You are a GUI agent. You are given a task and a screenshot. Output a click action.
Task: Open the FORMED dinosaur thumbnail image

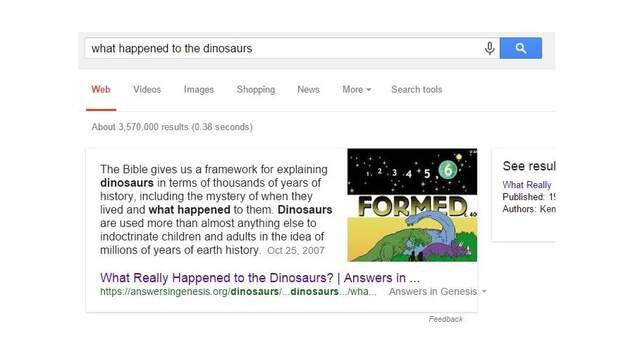click(412, 205)
